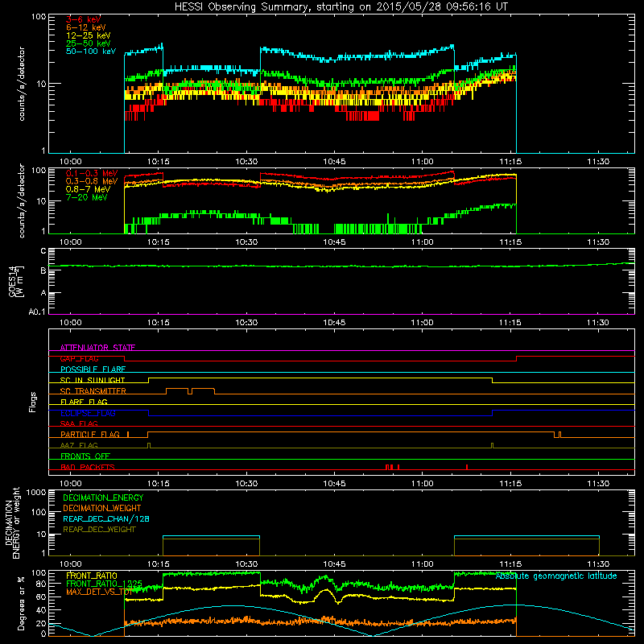
Task: Click the "Flags" vertical axis title
Action: click(x=32, y=402)
